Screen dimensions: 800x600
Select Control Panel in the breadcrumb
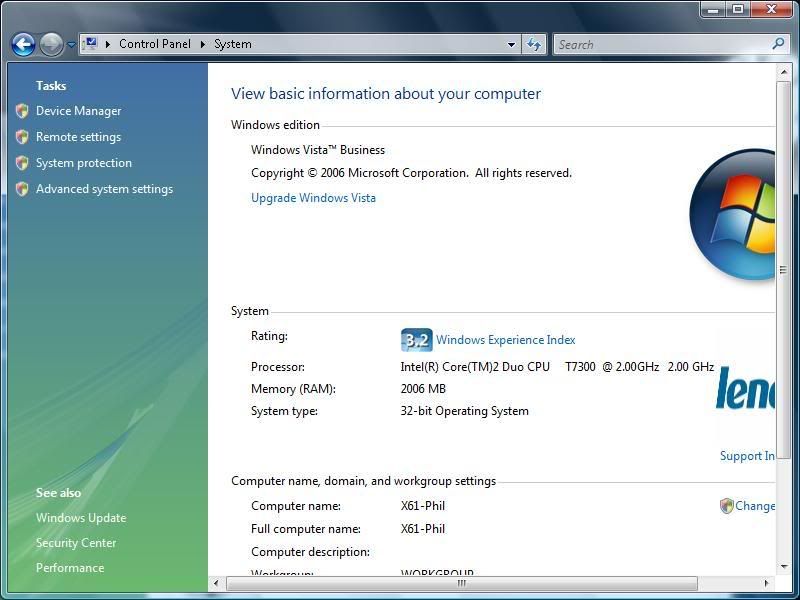(x=155, y=44)
